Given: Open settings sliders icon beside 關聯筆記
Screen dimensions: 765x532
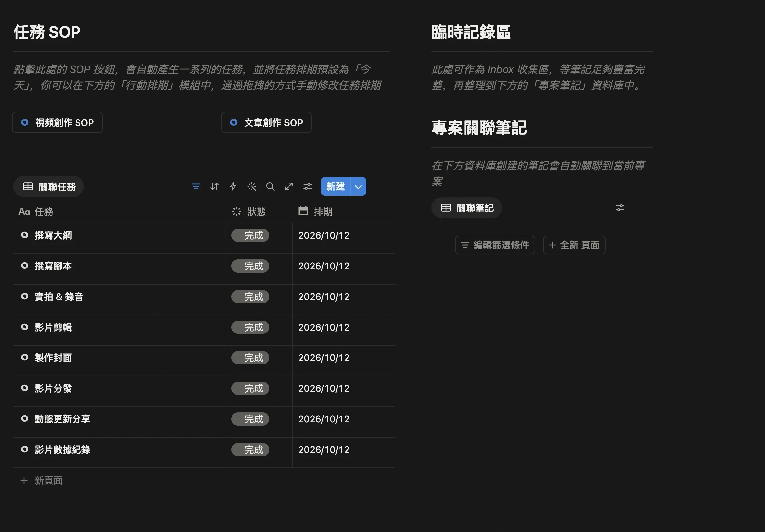Looking at the screenshot, I should click(620, 208).
